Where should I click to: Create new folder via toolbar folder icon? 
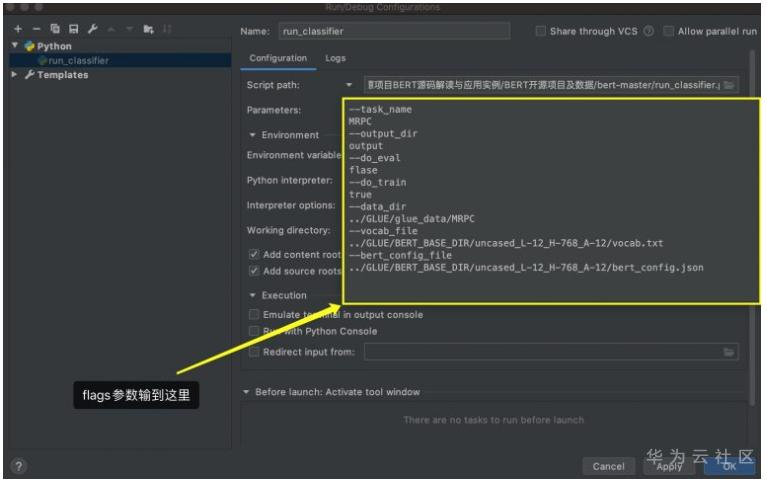tap(148, 29)
